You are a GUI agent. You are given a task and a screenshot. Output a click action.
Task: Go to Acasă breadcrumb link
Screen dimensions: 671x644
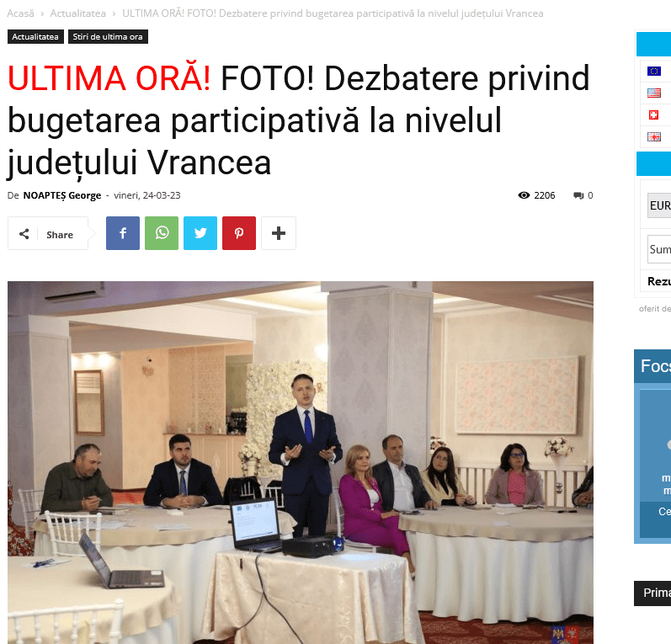point(20,13)
